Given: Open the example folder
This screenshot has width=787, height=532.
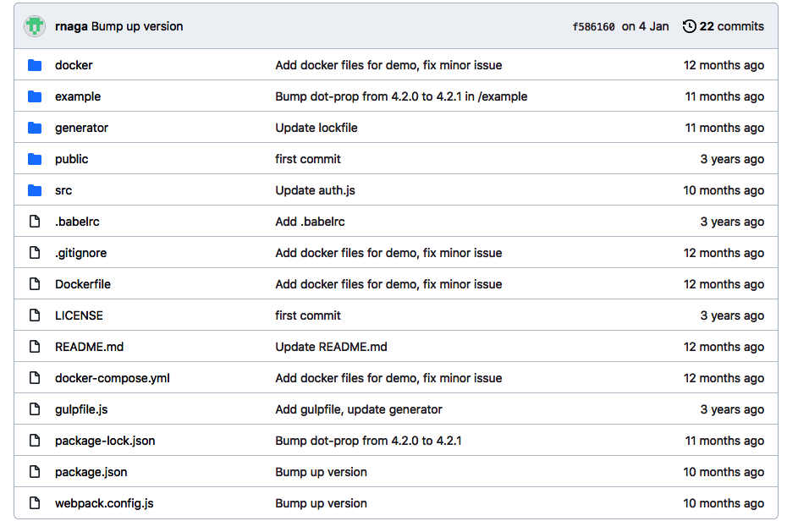Looking at the screenshot, I should (78, 96).
